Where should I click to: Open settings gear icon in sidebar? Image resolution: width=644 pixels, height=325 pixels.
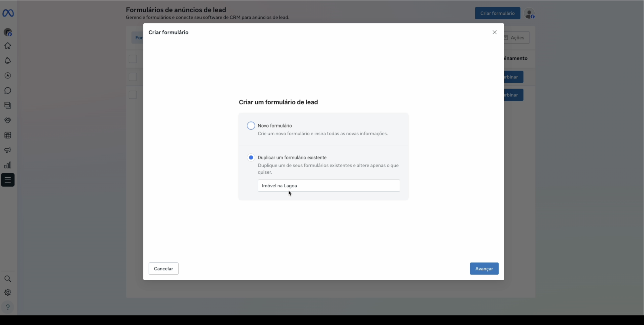8,292
